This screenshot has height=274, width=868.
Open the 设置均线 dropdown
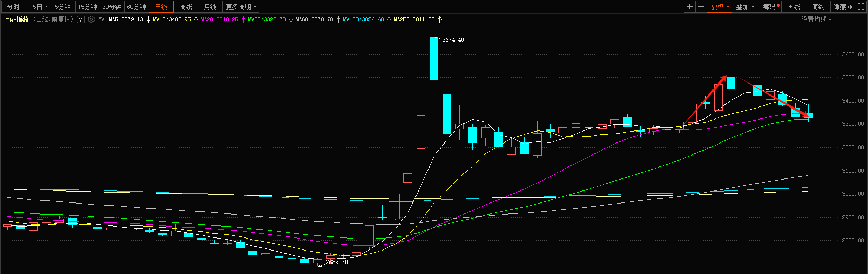pos(817,19)
